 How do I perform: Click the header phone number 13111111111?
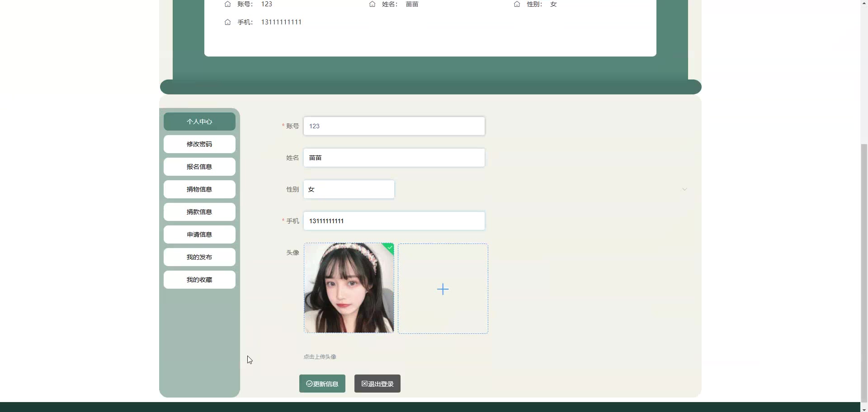pyautogui.click(x=281, y=22)
